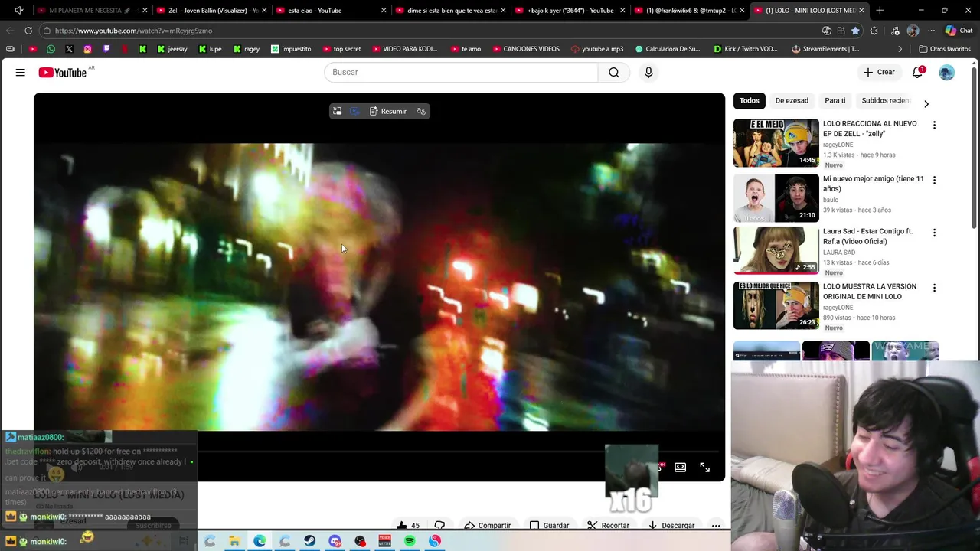Seek on the video progress bar
This screenshot has width=980, height=551.
coord(379,452)
